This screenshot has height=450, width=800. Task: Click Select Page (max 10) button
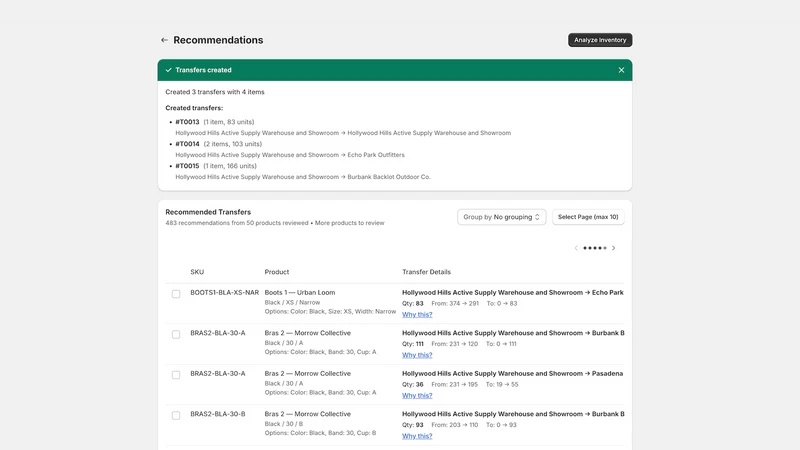pyautogui.click(x=588, y=217)
